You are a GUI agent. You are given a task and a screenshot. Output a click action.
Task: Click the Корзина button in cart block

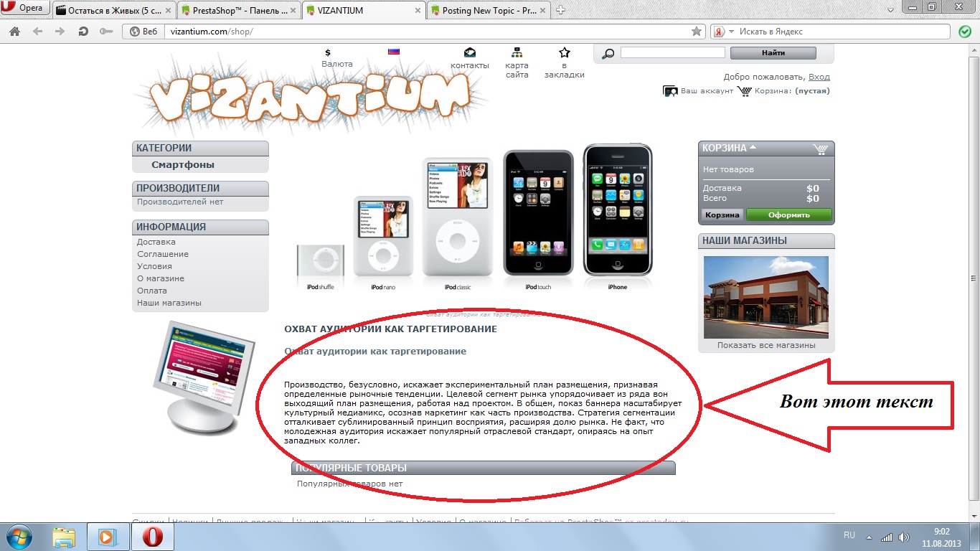(x=722, y=215)
